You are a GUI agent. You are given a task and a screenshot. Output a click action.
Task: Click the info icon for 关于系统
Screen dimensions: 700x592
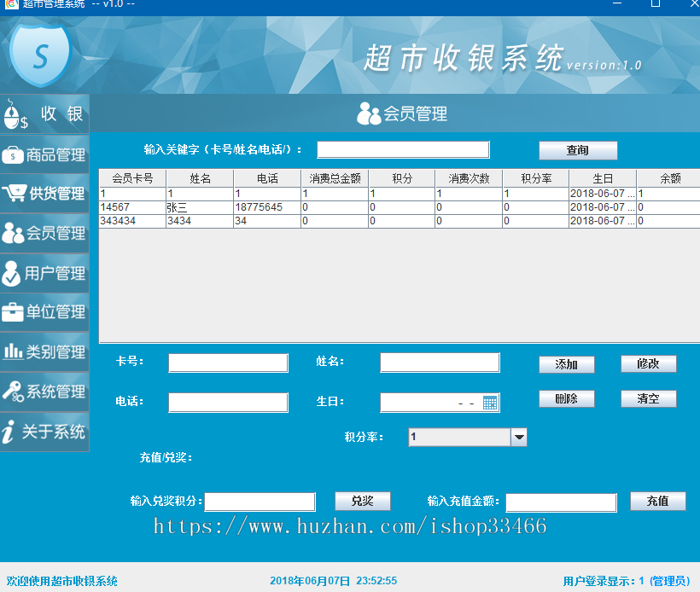pyautogui.click(x=9, y=432)
